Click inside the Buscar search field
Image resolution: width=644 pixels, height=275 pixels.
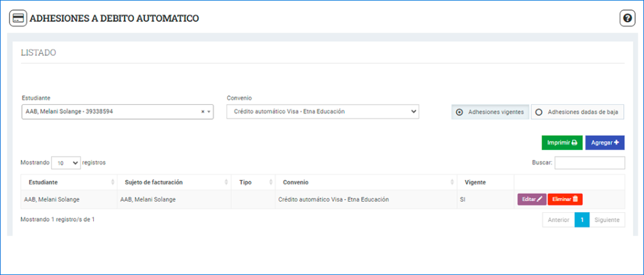pos(589,163)
